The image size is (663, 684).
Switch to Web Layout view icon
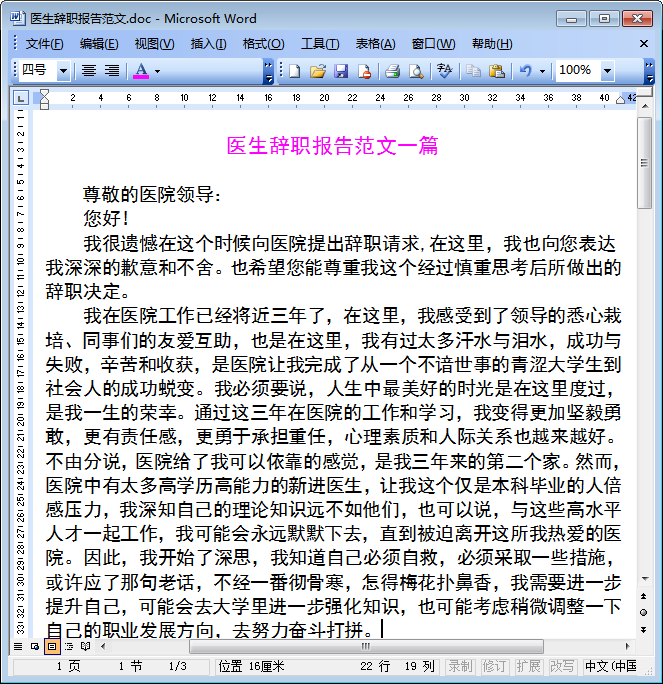click(35, 646)
